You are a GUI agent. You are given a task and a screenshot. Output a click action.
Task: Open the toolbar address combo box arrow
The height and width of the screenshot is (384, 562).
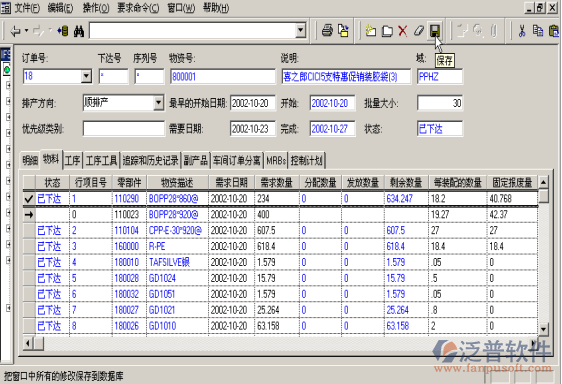(301, 31)
